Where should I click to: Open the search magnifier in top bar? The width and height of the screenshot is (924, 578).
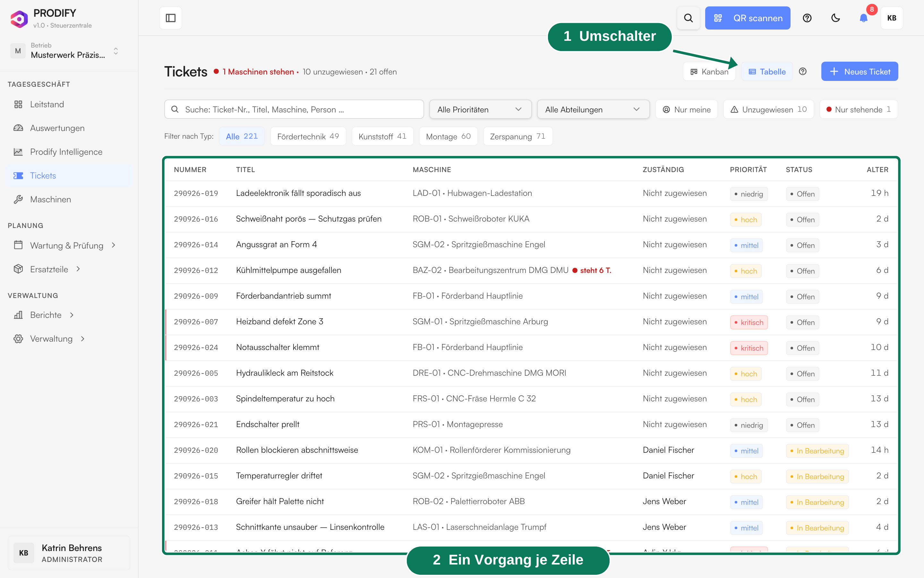click(688, 18)
